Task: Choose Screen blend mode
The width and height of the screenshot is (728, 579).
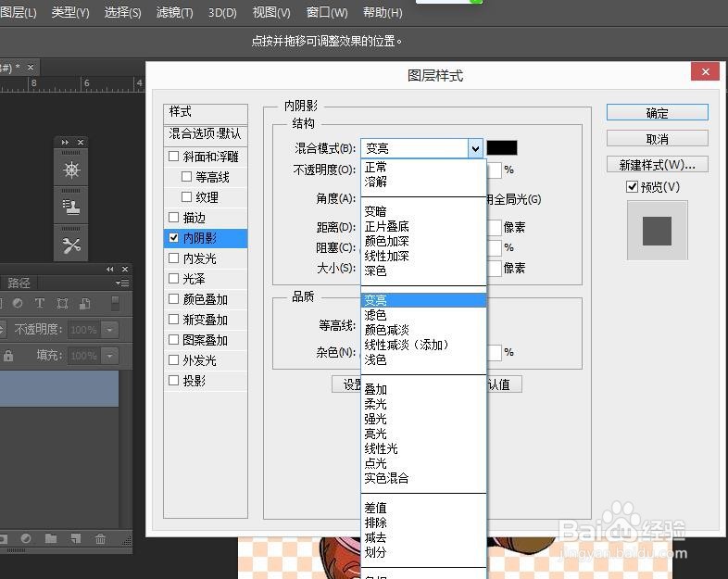Action: click(423, 315)
